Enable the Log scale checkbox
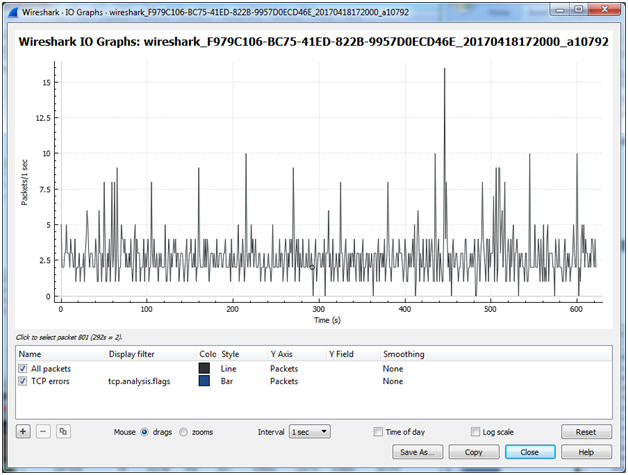Image resolution: width=628 pixels, height=475 pixels. 476,432
